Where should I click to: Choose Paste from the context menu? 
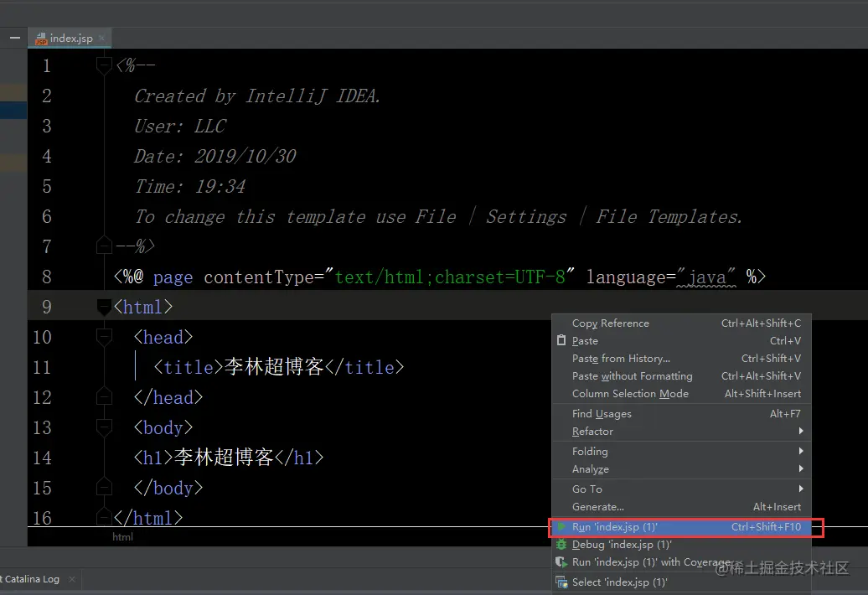(x=681, y=341)
